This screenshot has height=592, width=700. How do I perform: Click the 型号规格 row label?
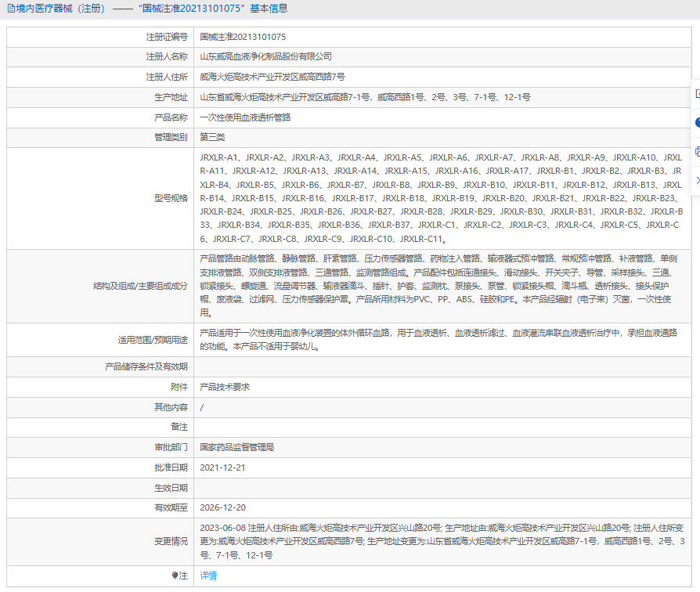(171, 198)
